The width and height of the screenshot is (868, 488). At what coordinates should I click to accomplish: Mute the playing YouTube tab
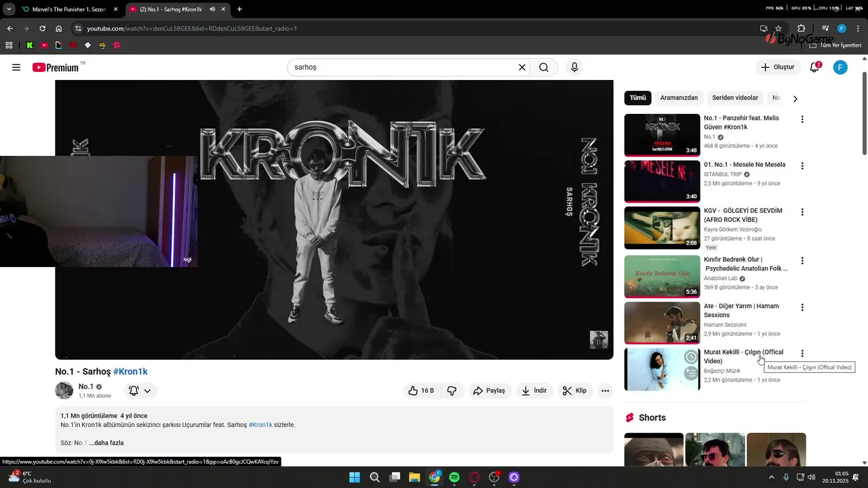[x=212, y=9]
